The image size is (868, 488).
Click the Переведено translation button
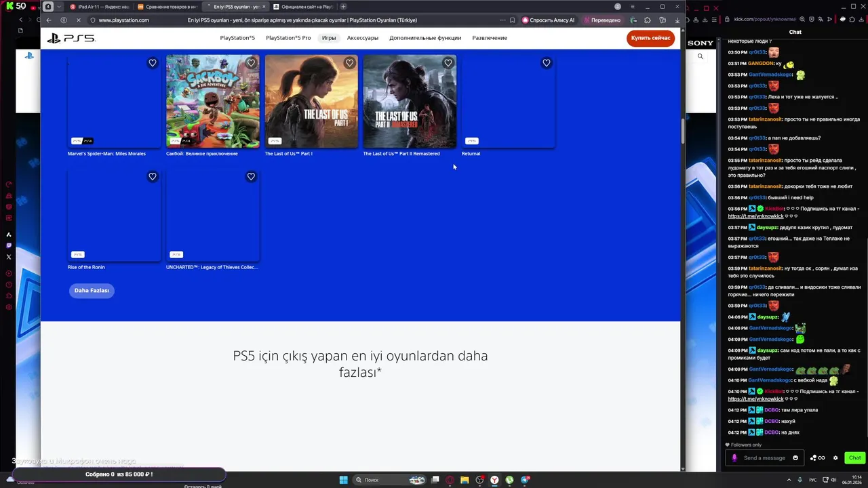[602, 20]
